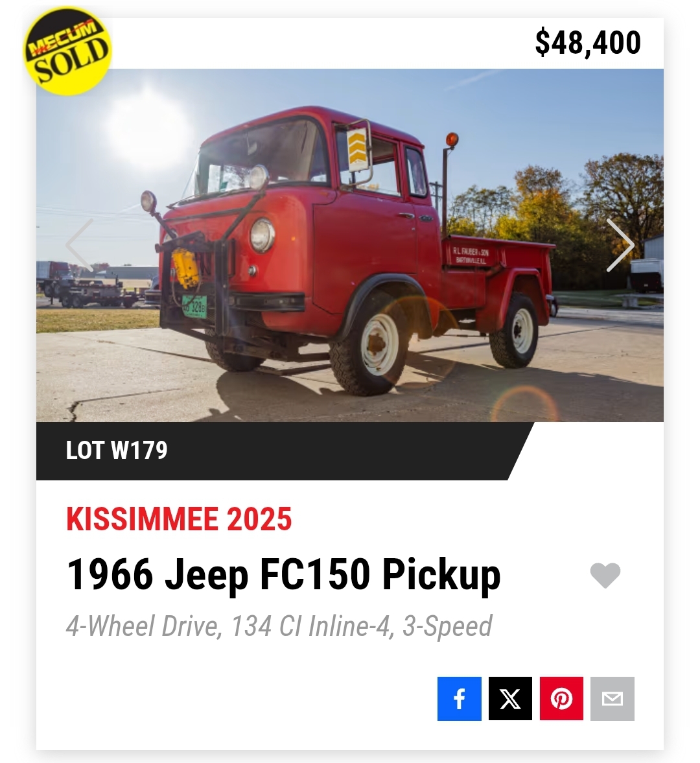Viewport: 700px width, 763px height.
Task: Click the red Jeep truck photo
Action: [350, 259]
